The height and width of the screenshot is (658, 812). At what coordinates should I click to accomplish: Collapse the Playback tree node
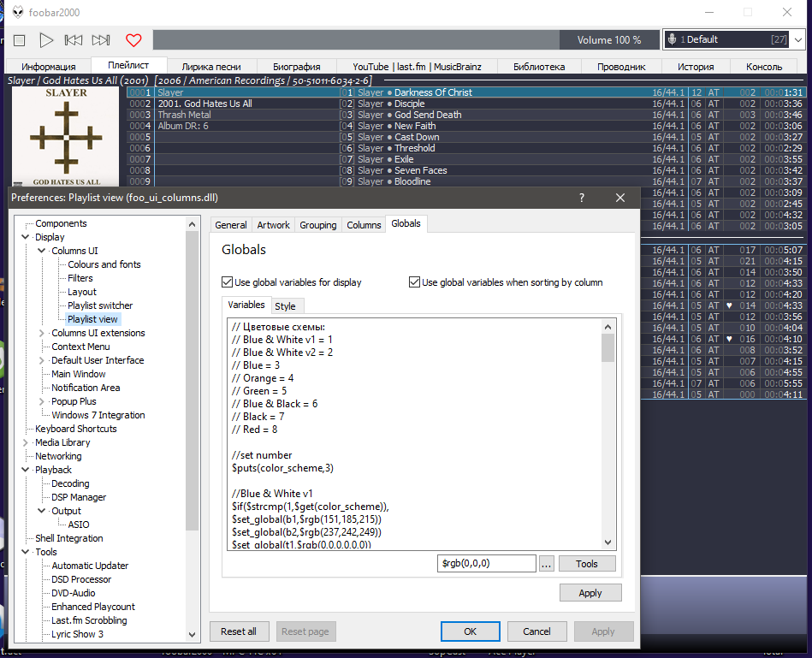26,470
